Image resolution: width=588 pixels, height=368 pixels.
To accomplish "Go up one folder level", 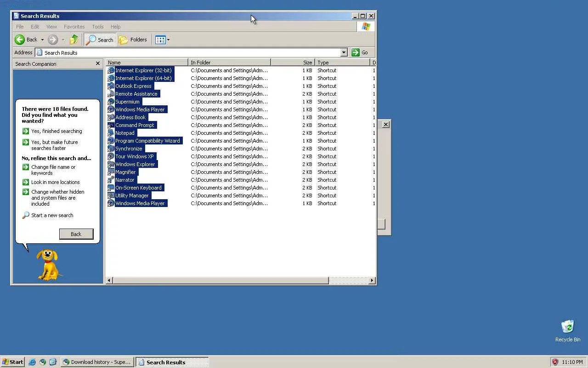I will pyautogui.click(x=74, y=40).
